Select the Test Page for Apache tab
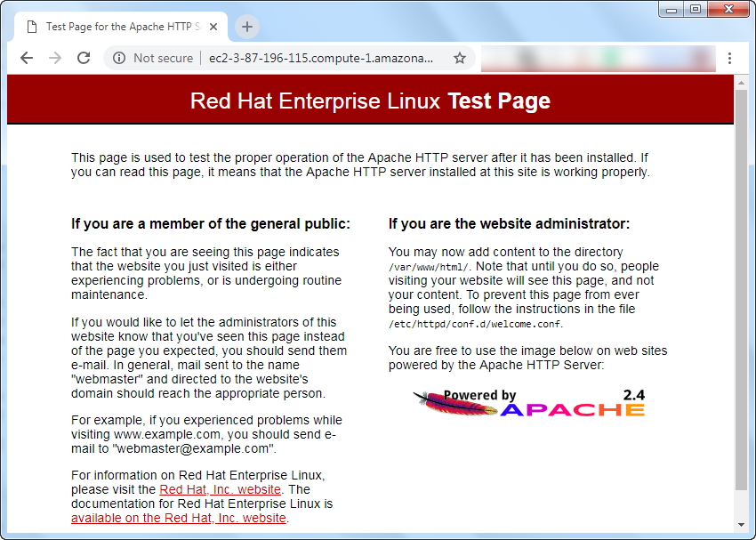The height and width of the screenshot is (540, 756). (x=121, y=27)
